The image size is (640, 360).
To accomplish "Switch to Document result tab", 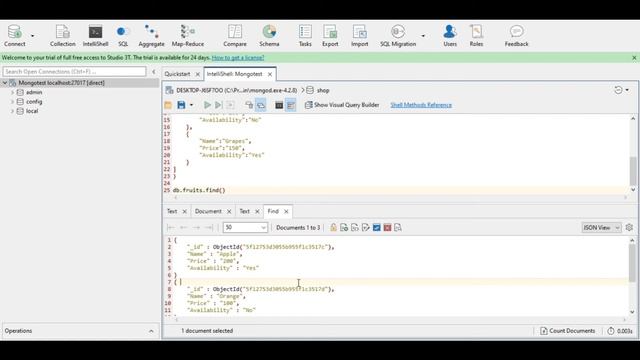I will [x=208, y=211].
